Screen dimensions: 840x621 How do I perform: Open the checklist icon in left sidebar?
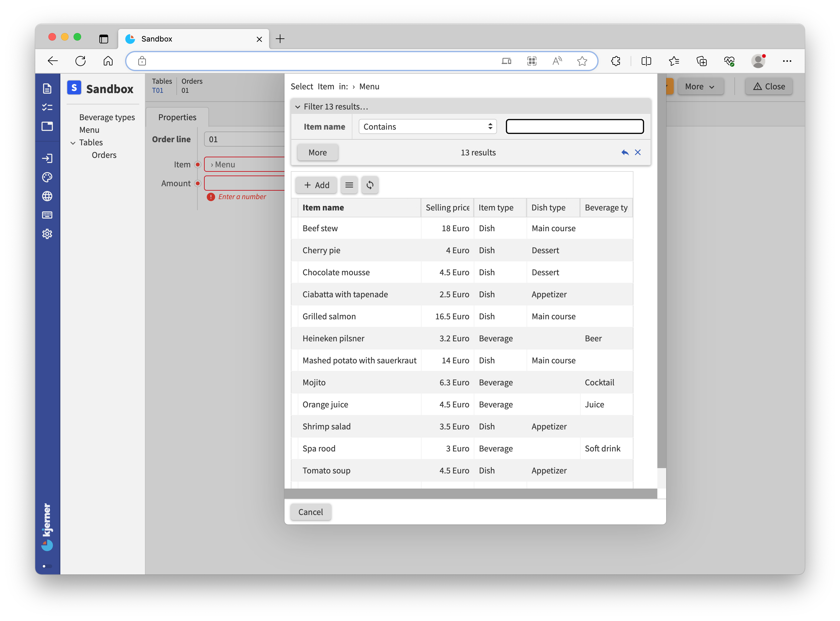pos(47,108)
